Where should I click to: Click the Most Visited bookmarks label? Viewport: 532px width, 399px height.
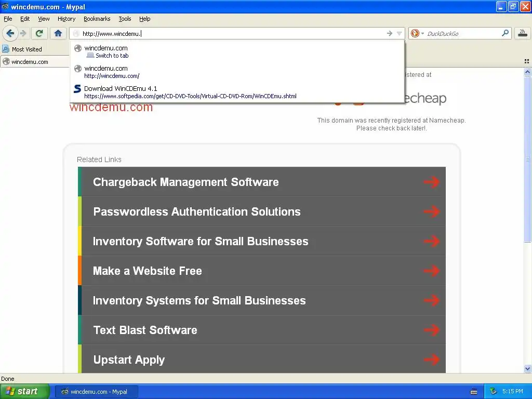[27, 49]
